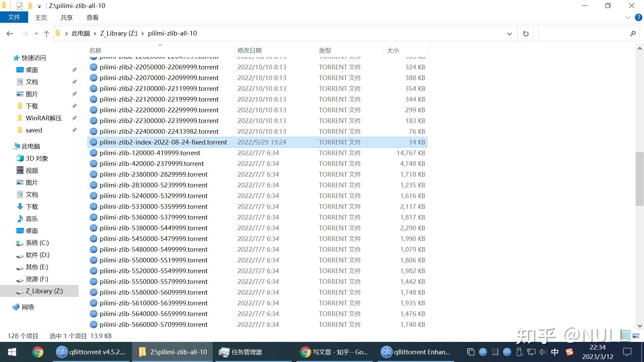Image resolution: width=644 pixels, height=362 pixels.
Task: Open drive 系统 (C:) in sidebar
Action: pyautogui.click(x=37, y=243)
